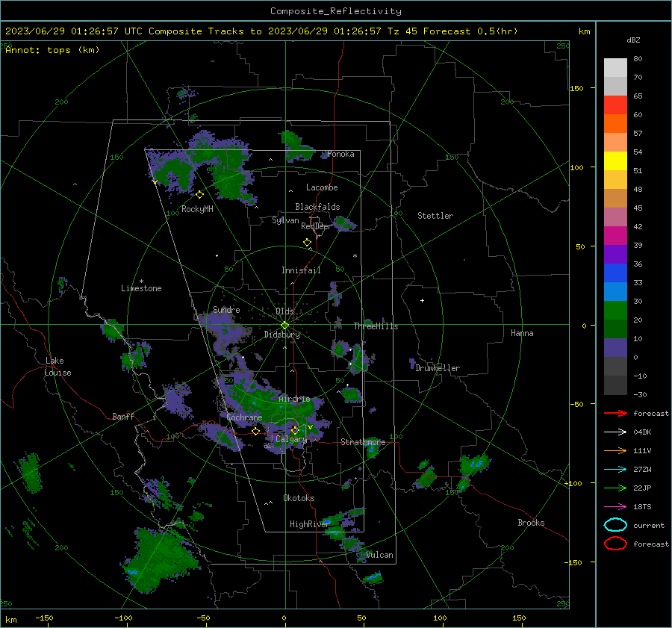Click the Brooks map label

pos(531,523)
